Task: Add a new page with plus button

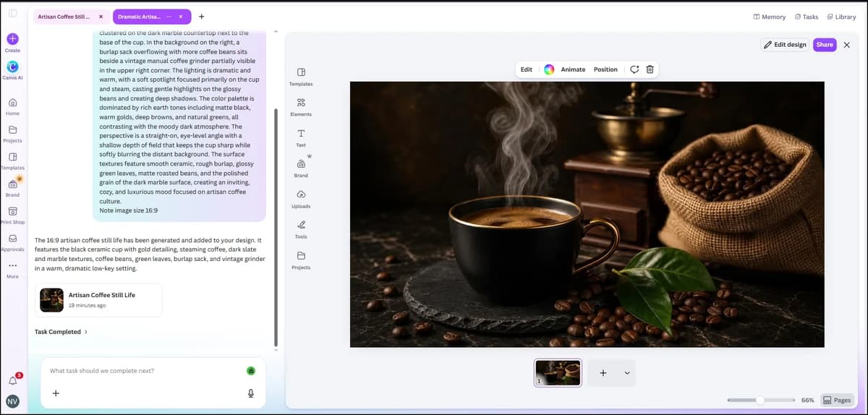Action: click(603, 373)
